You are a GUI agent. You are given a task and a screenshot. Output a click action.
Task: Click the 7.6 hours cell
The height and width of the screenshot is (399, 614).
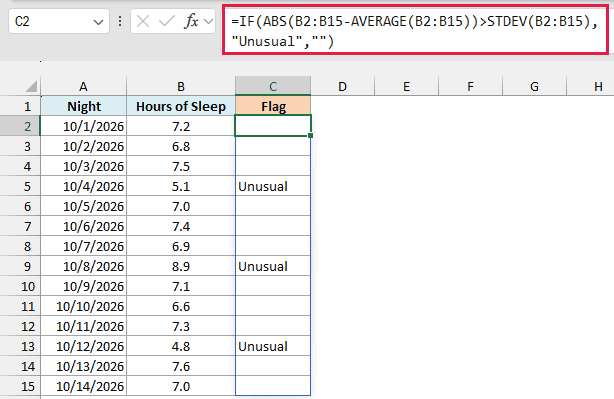[x=181, y=366]
